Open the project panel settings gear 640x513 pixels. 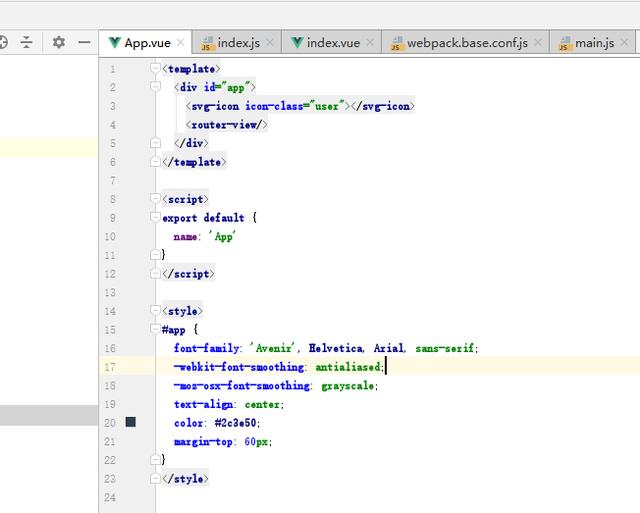click(x=59, y=42)
